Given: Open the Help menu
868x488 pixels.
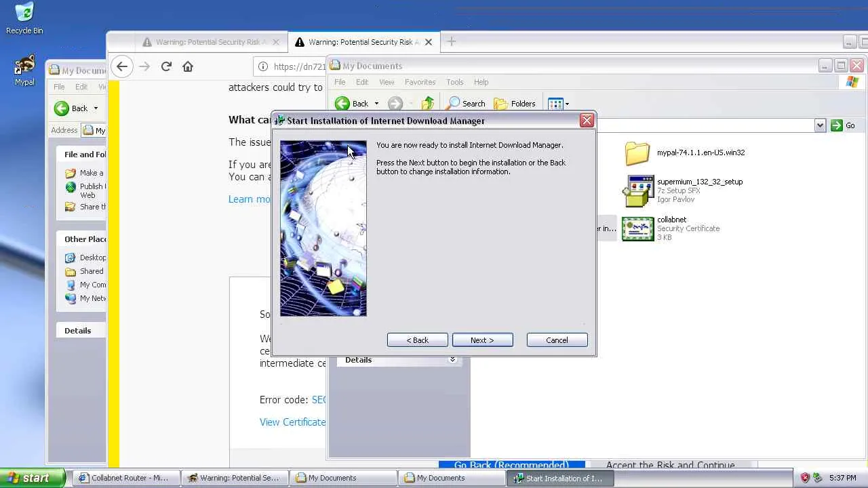Looking at the screenshot, I should [x=481, y=82].
